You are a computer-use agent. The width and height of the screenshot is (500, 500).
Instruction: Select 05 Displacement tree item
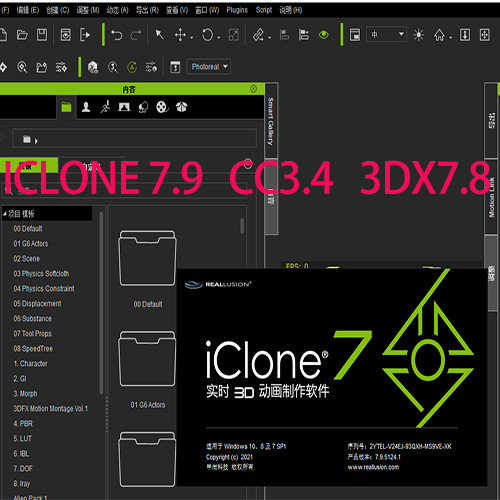point(37,304)
